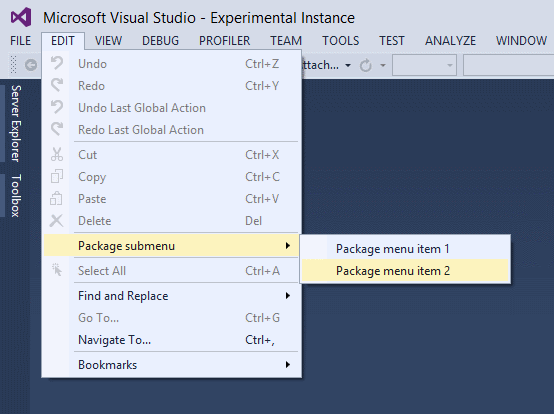This screenshot has height=414, width=554.
Task: Open the TEST menu
Action: [x=391, y=41]
